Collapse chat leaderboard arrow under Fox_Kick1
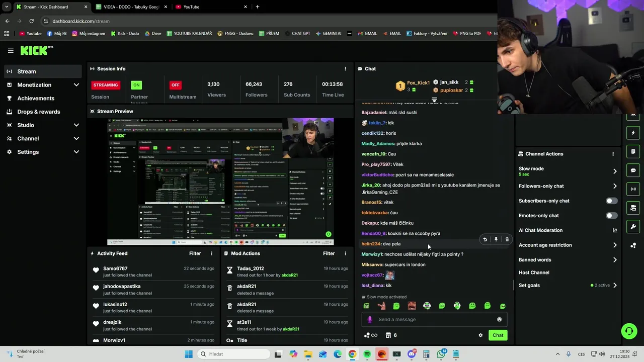644x362 pixels. pos(434,100)
